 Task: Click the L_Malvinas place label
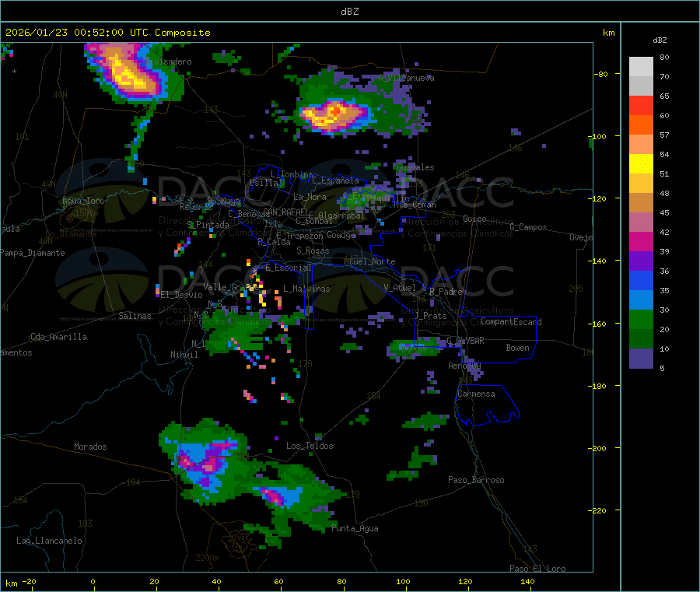tap(306, 289)
